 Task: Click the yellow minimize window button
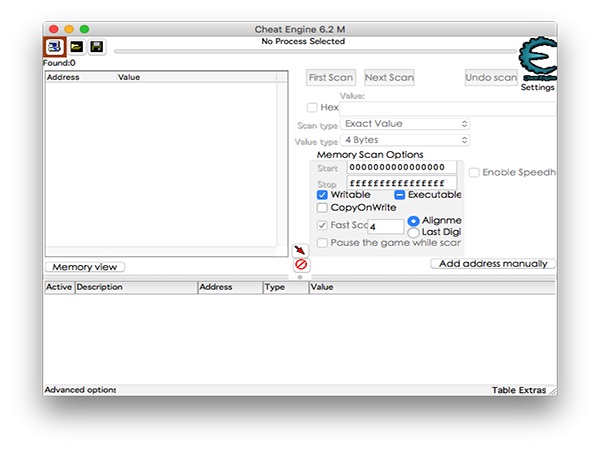click(x=69, y=29)
